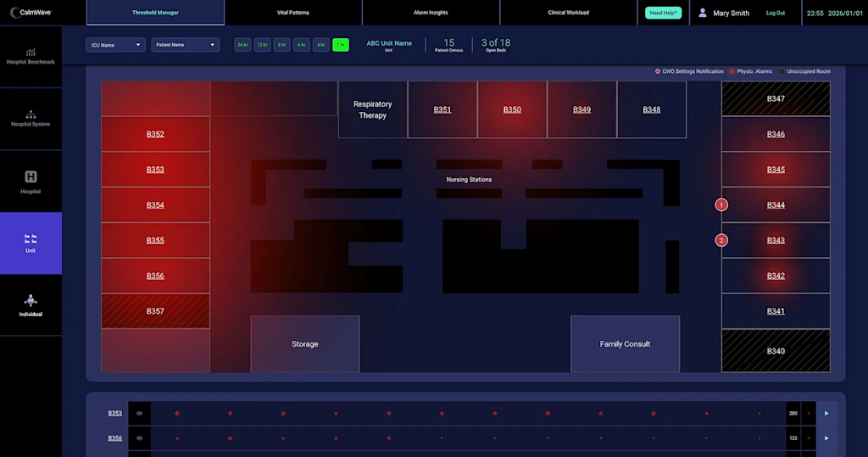Image resolution: width=868 pixels, height=457 pixels.
Task: Expand the B353 row with the arrow button
Action: point(826,413)
